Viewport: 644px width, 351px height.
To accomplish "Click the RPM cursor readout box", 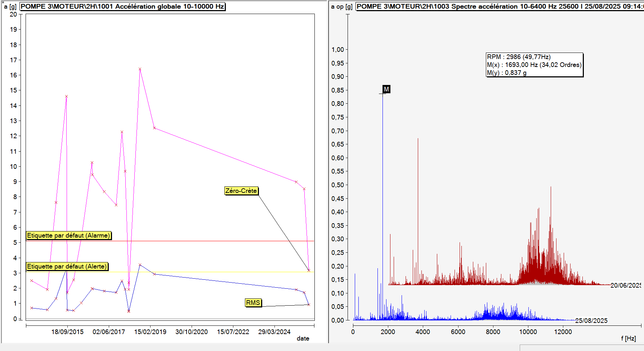I will coord(534,65).
